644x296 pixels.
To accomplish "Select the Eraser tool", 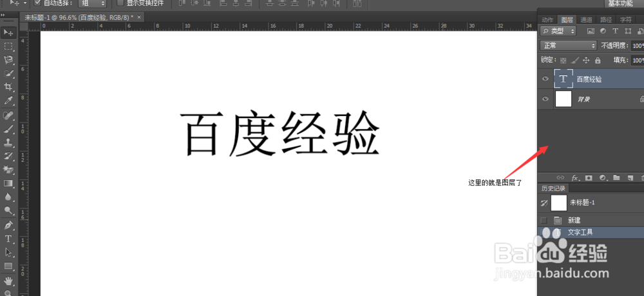I will pos(8,170).
